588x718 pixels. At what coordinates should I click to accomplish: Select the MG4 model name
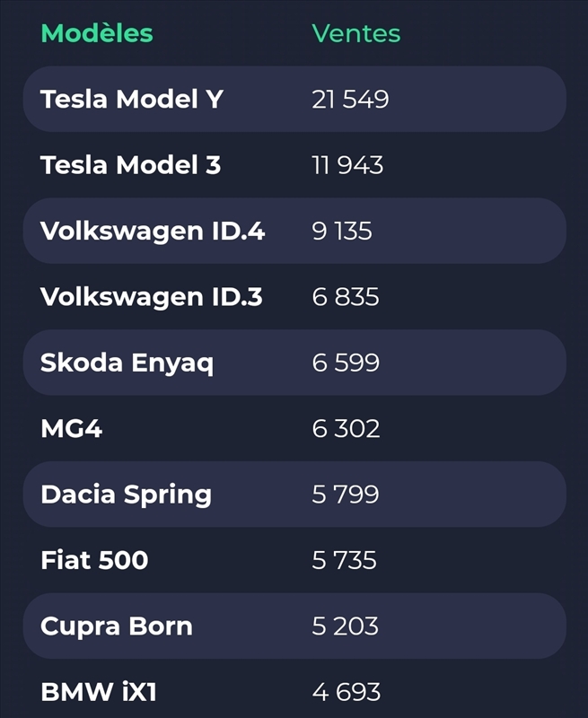coord(72,428)
